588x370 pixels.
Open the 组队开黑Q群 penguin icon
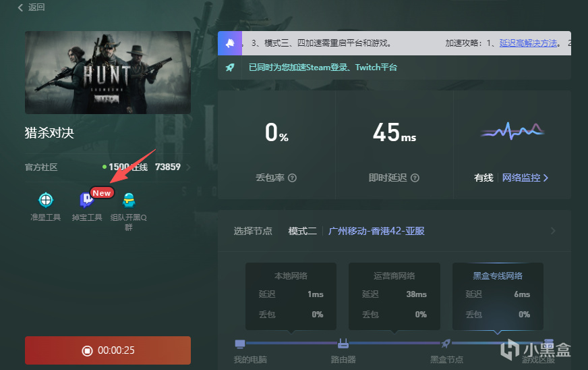coord(129,200)
